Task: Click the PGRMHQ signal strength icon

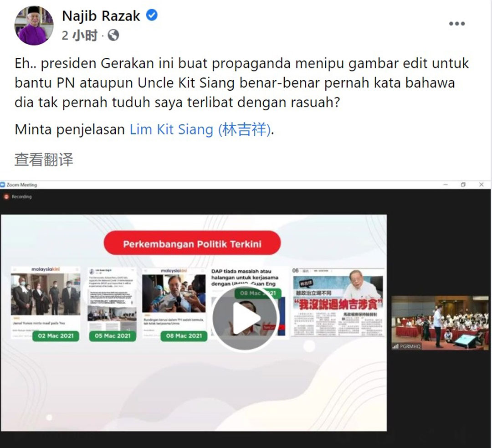Action: pyautogui.click(x=395, y=346)
